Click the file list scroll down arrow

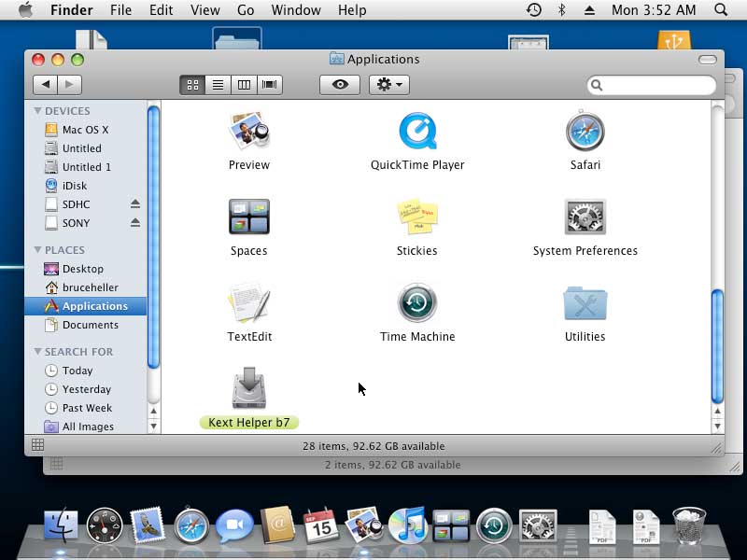(717, 426)
